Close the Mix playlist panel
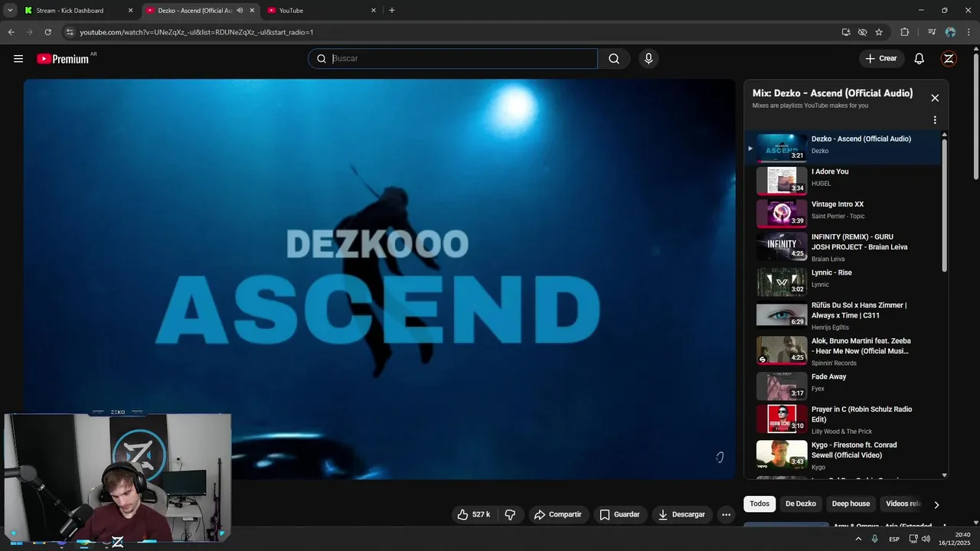The height and width of the screenshot is (551, 980). tap(935, 98)
